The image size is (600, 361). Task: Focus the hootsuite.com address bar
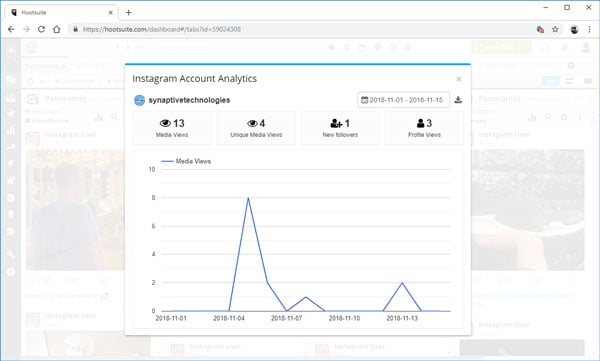click(x=302, y=29)
